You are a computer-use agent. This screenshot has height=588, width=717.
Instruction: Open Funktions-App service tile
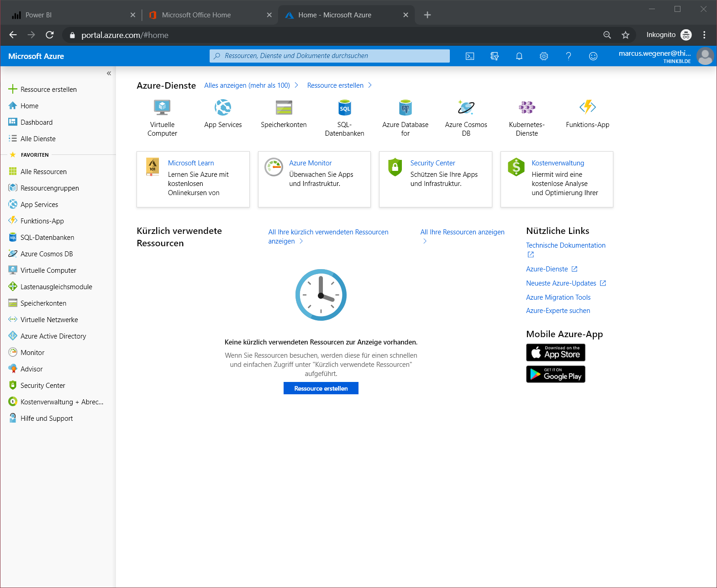point(587,114)
